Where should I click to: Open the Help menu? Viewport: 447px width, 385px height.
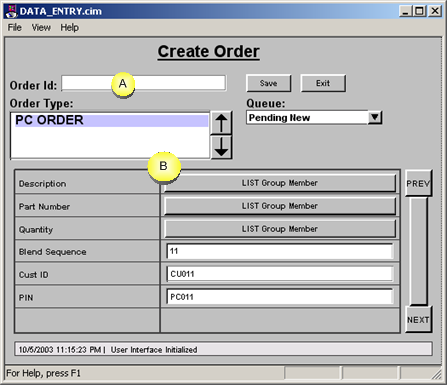69,27
